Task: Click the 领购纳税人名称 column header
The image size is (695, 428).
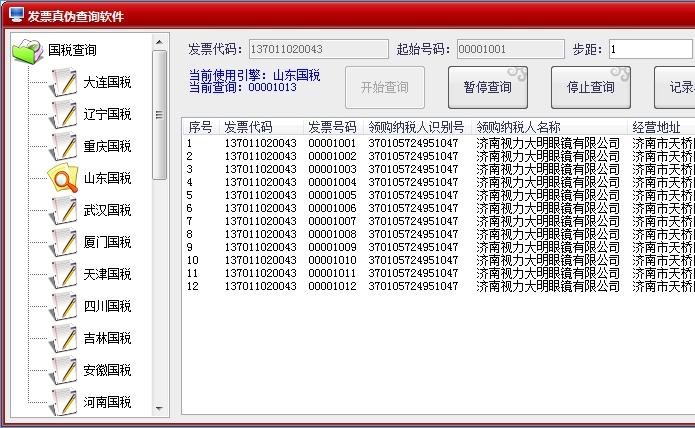Action: [x=549, y=128]
